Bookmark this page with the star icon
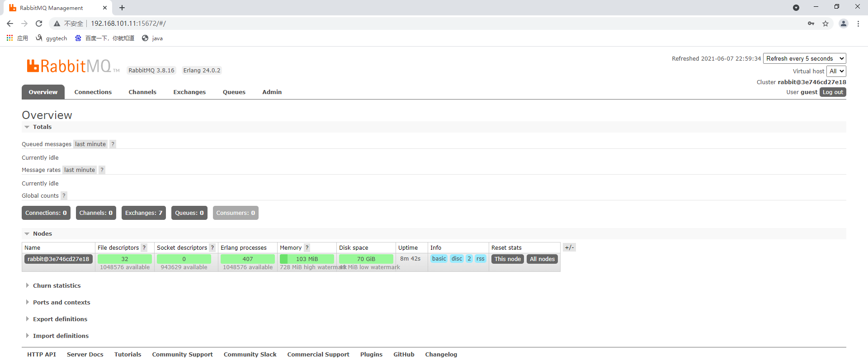Viewport: 868px width, 361px height. [826, 24]
